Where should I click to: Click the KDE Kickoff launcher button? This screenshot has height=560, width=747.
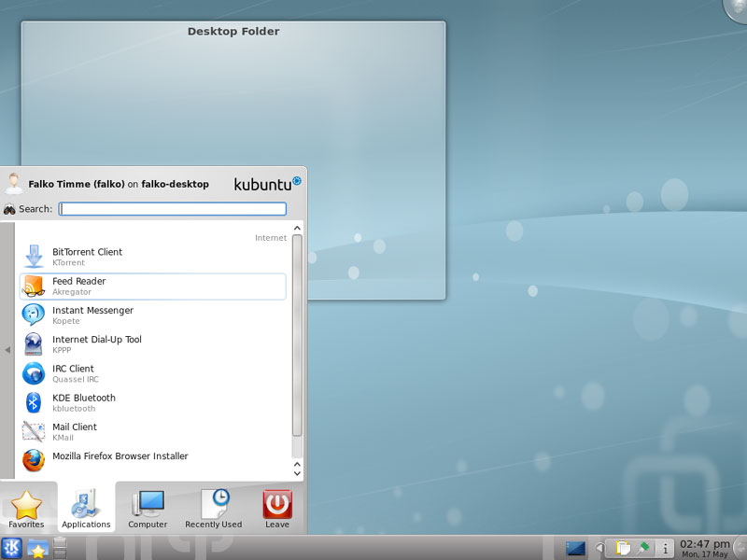(11, 548)
